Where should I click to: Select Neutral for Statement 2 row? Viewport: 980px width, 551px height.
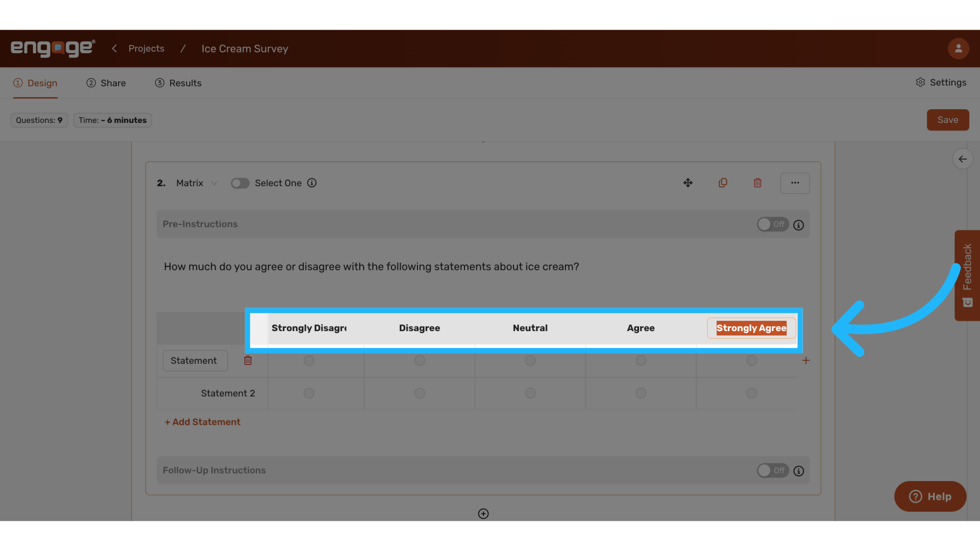point(530,393)
